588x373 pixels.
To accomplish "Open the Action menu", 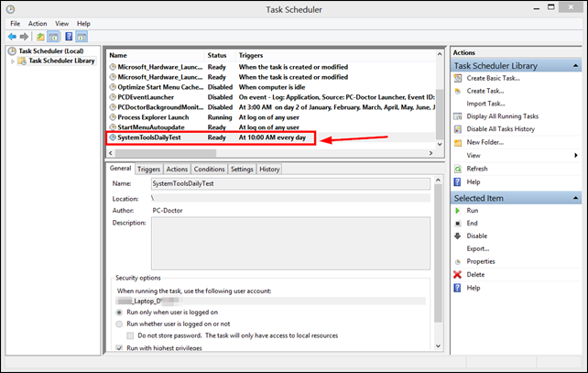I will click(x=38, y=23).
